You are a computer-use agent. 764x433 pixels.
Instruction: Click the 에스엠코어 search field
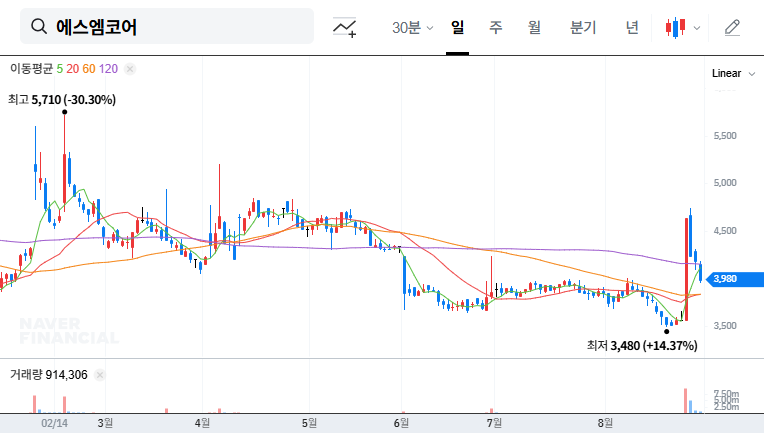pos(167,26)
